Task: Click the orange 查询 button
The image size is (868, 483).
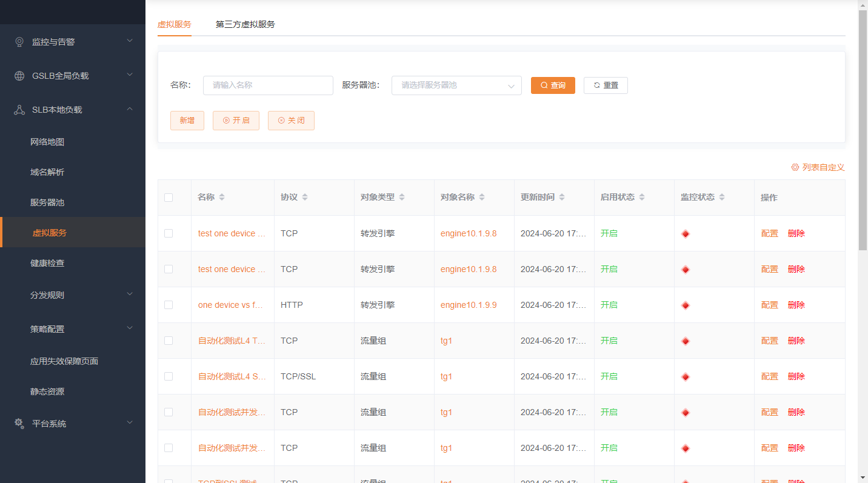Action: click(x=553, y=85)
